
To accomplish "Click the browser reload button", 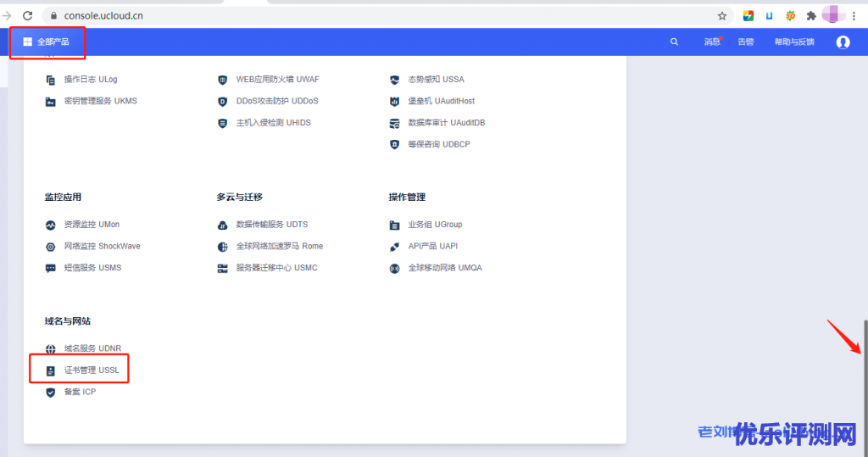I will [27, 15].
